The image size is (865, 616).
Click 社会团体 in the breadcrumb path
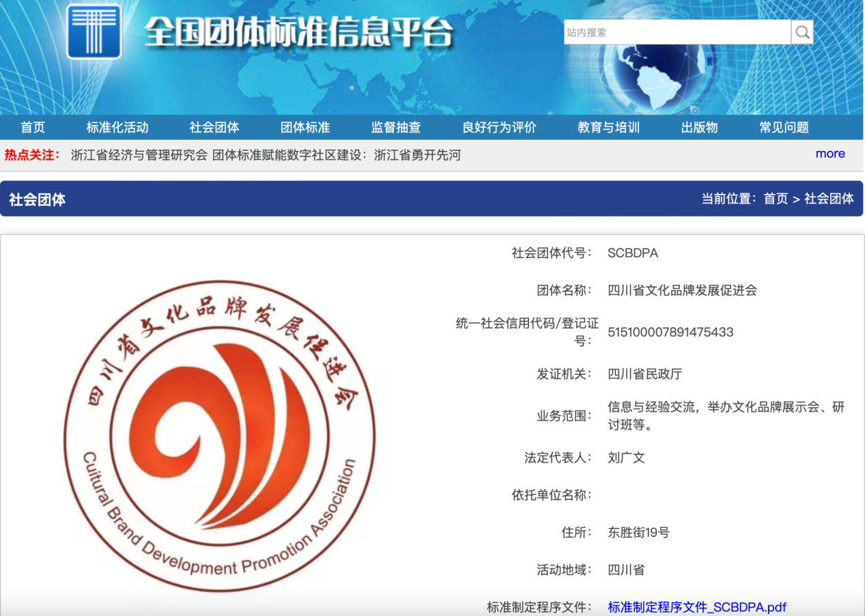pyautogui.click(x=829, y=199)
